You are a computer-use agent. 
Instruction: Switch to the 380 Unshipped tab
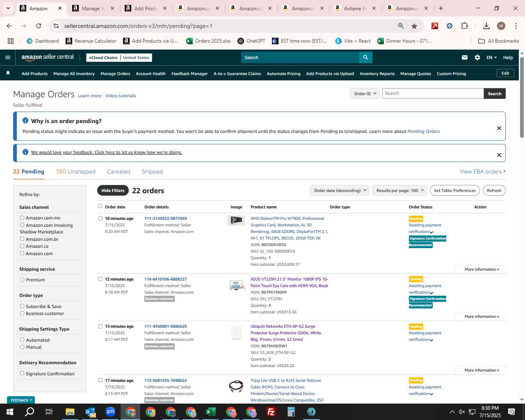75,171
